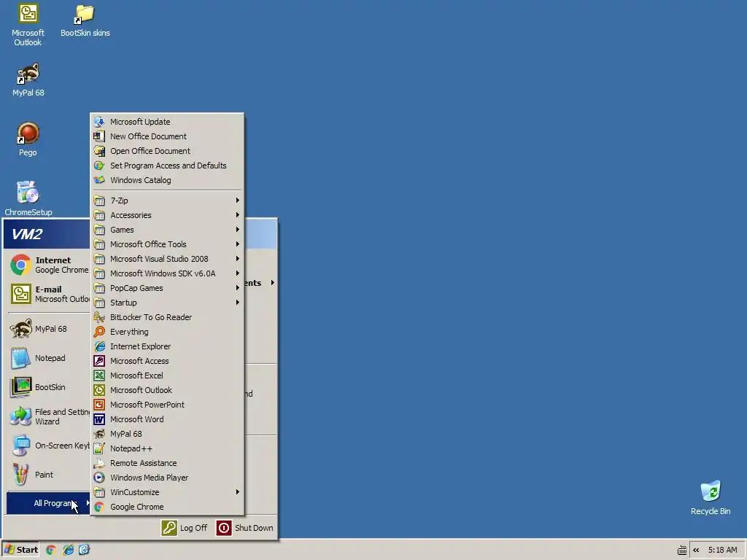Click Chrome icon in the Quick Launch bar
747x560 pixels.
[51, 550]
